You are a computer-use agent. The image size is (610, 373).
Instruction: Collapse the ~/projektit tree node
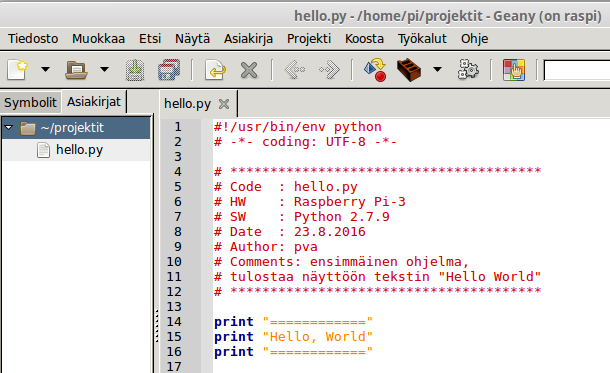coord(9,127)
